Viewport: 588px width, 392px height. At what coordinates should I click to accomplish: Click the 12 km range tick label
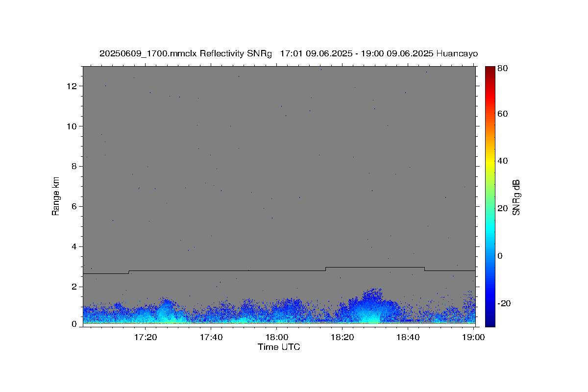73,86
